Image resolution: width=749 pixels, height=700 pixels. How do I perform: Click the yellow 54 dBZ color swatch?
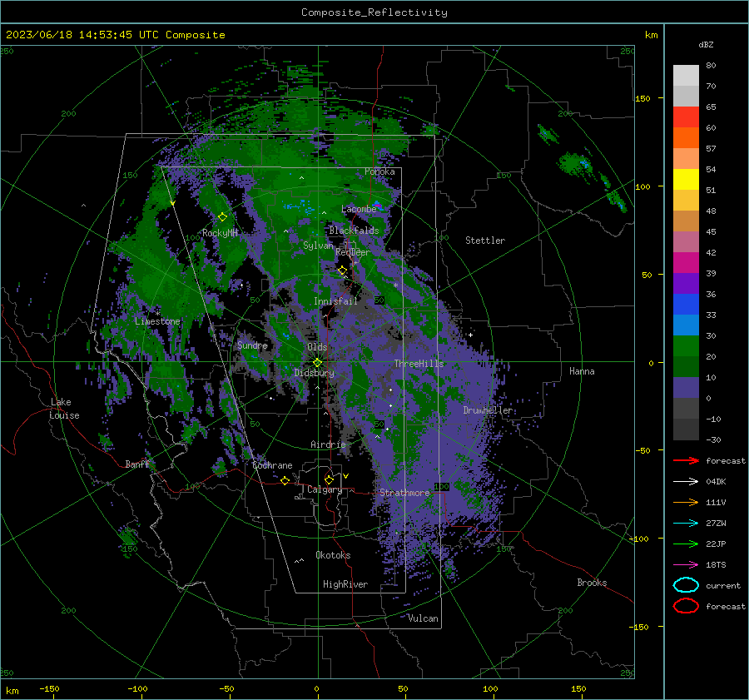tap(686, 179)
